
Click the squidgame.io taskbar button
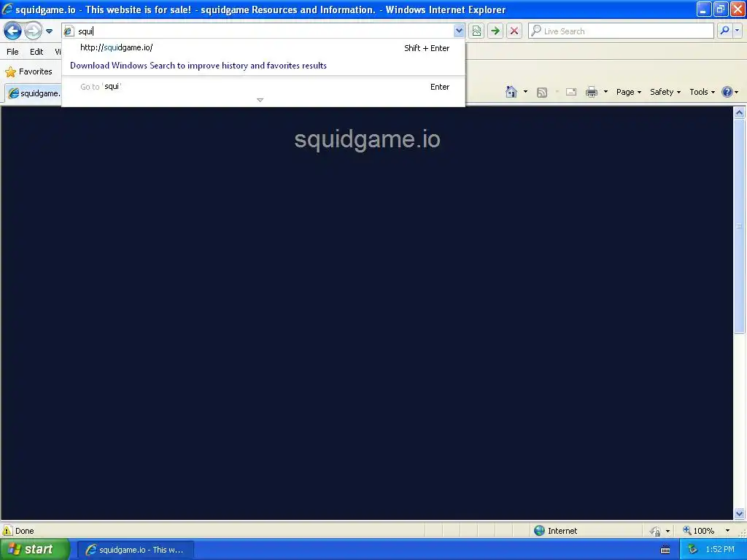point(135,550)
